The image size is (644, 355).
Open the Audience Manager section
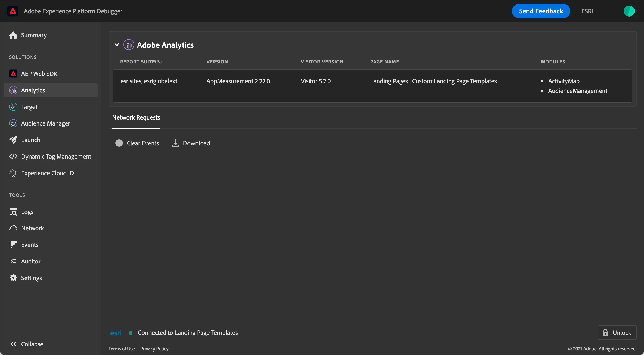pyautogui.click(x=45, y=123)
